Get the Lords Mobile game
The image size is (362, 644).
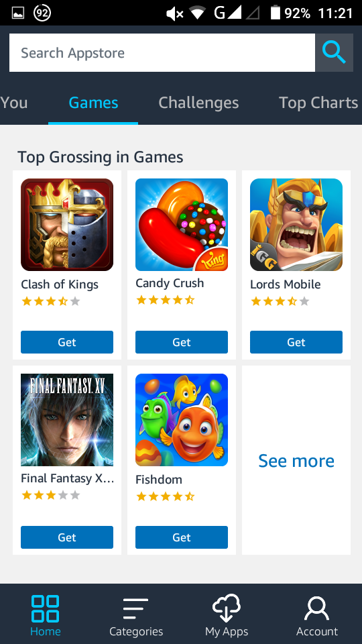pos(296,342)
